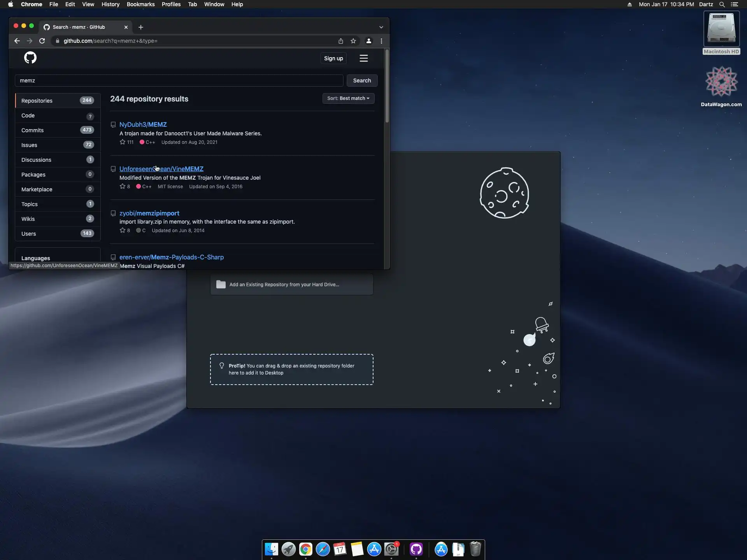Open Chrome three-dot options menu
747x560 pixels.
(x=381, y=41)
